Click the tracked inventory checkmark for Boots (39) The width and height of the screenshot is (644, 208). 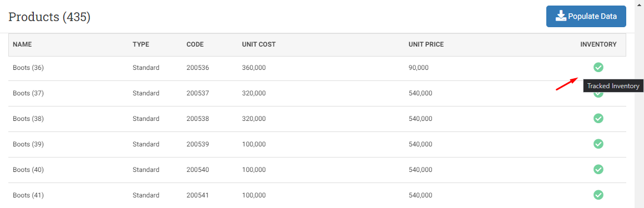[598, 144]
